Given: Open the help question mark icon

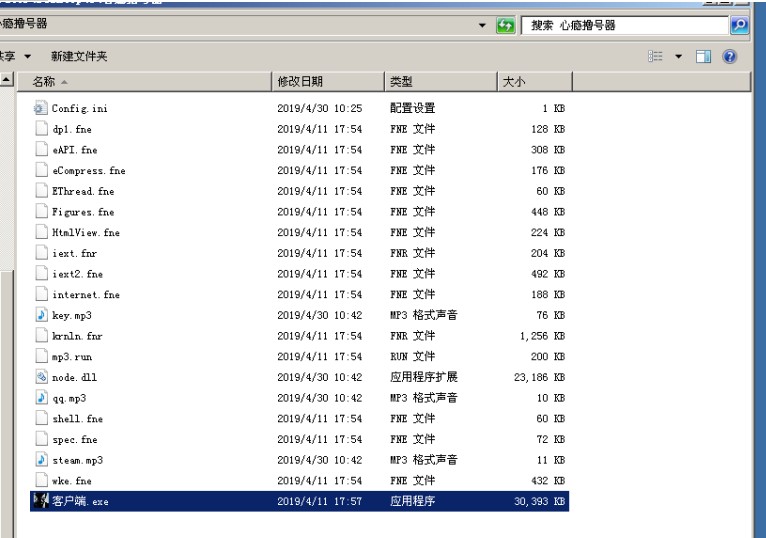Looking at the screenshot, I should [729, 56].
